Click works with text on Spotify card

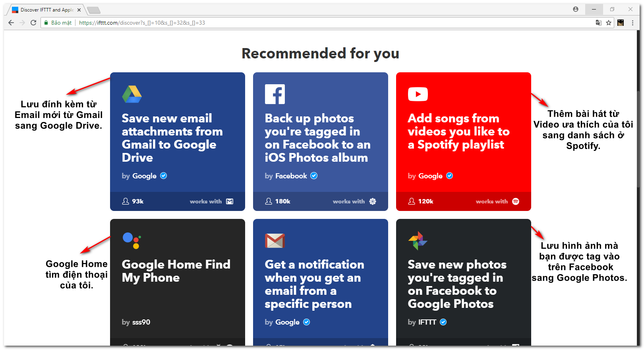point(492,201)
